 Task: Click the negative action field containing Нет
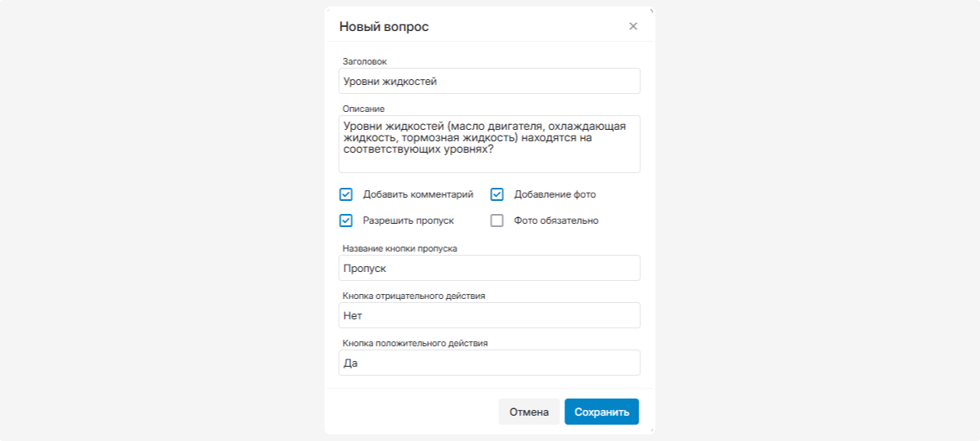pyautogui.click(x=489, y=315)
